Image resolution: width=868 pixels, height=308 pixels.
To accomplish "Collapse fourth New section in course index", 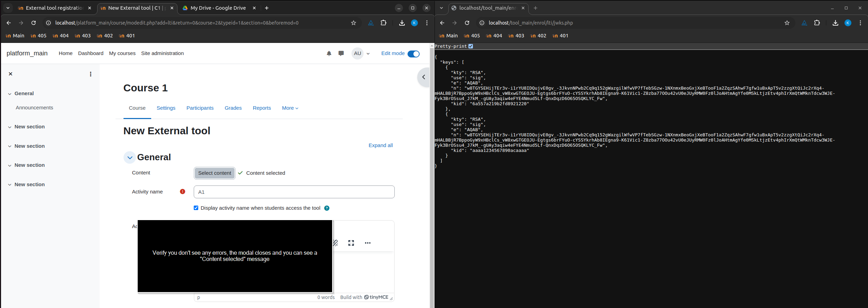I will tap(10, 185).
